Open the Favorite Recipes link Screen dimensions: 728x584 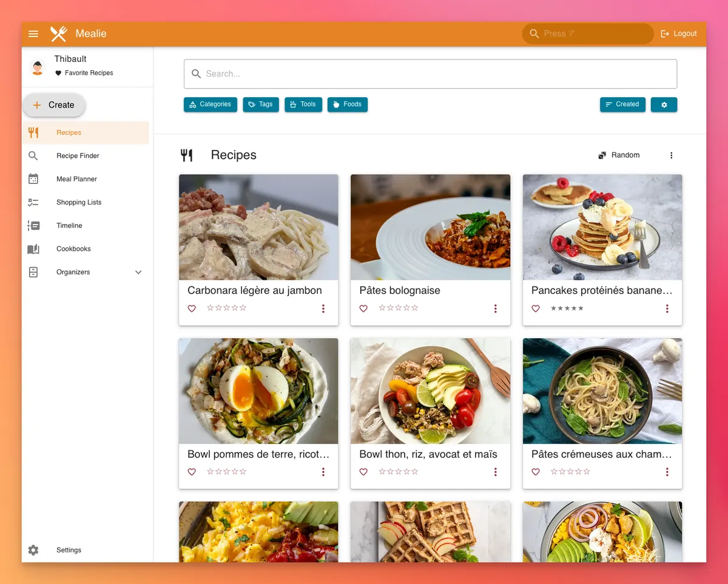click(84, 73)
